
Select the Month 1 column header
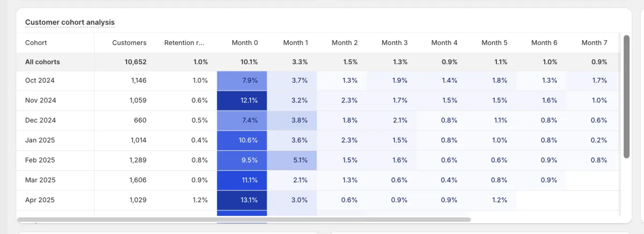tap(295, 43)
